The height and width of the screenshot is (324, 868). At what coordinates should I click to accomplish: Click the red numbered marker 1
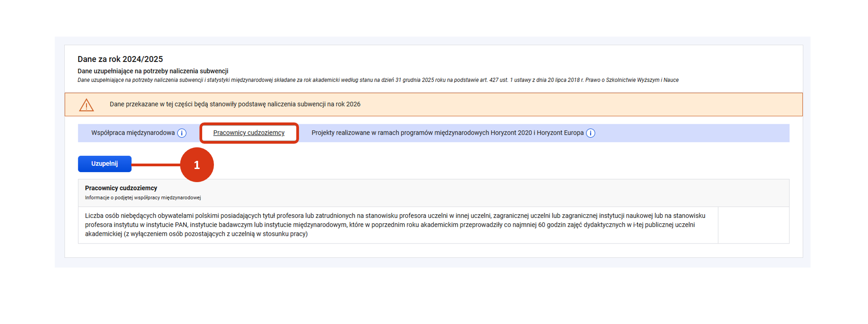197,165
